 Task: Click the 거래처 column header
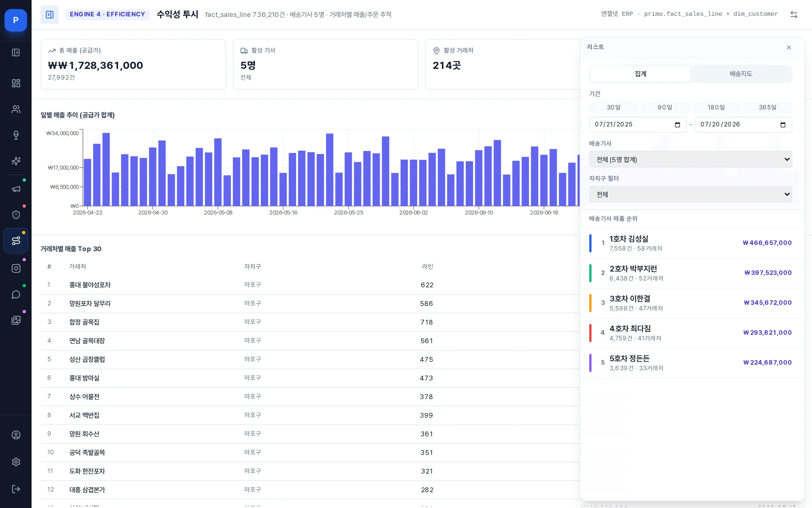point(78,267)
